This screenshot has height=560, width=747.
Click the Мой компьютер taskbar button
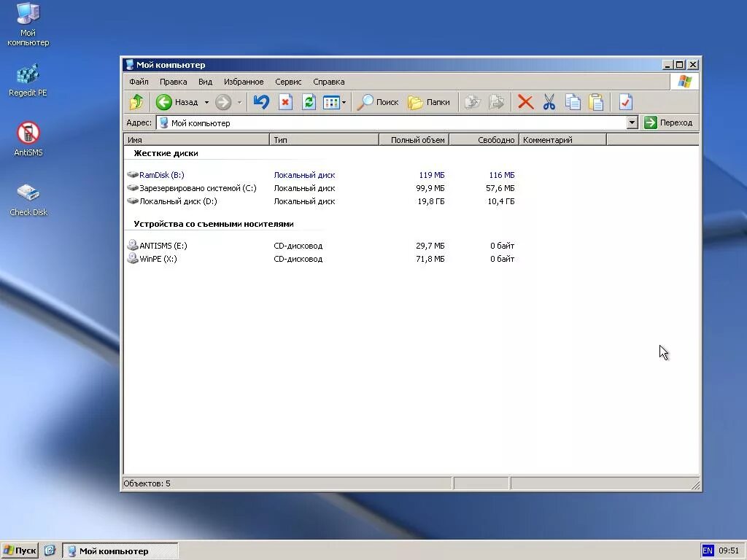click(120, 551)
